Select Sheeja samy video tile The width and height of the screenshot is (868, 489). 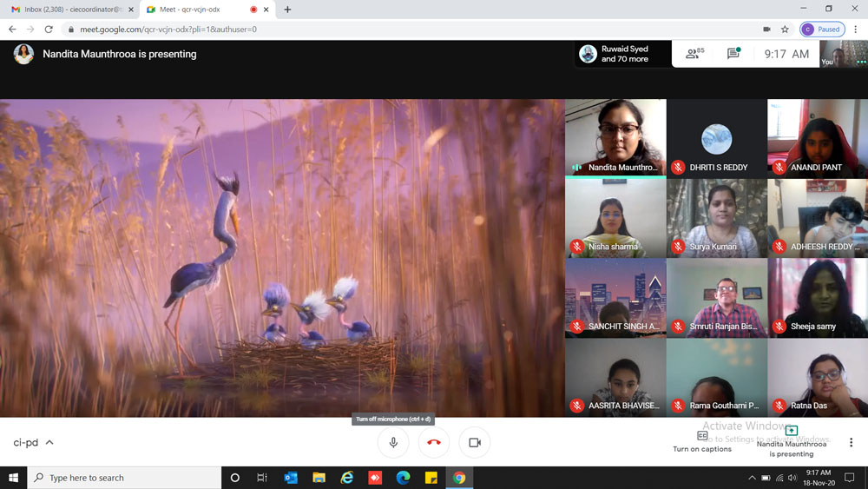pos(818,298)
